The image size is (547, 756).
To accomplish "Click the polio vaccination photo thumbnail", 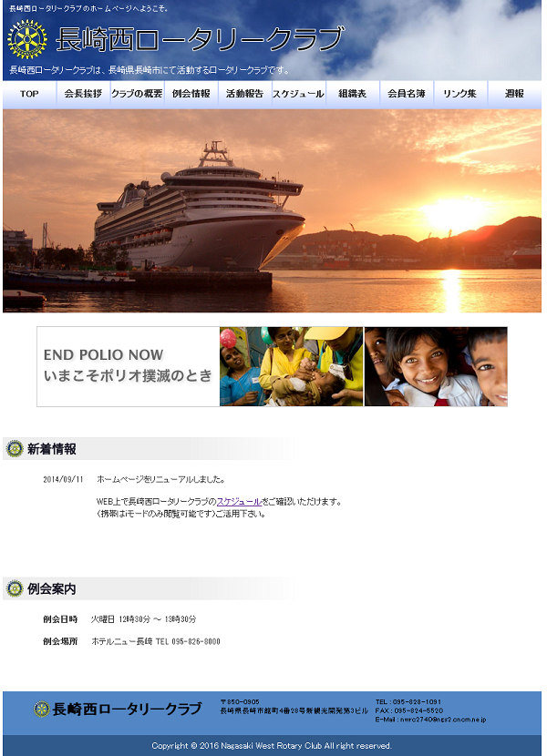I will [x=291, y=366].
